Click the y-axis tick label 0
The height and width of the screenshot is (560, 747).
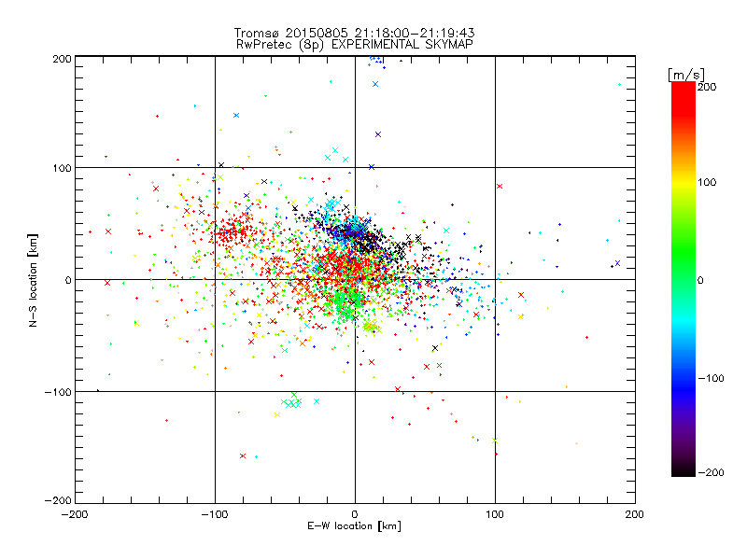(68, 280)
